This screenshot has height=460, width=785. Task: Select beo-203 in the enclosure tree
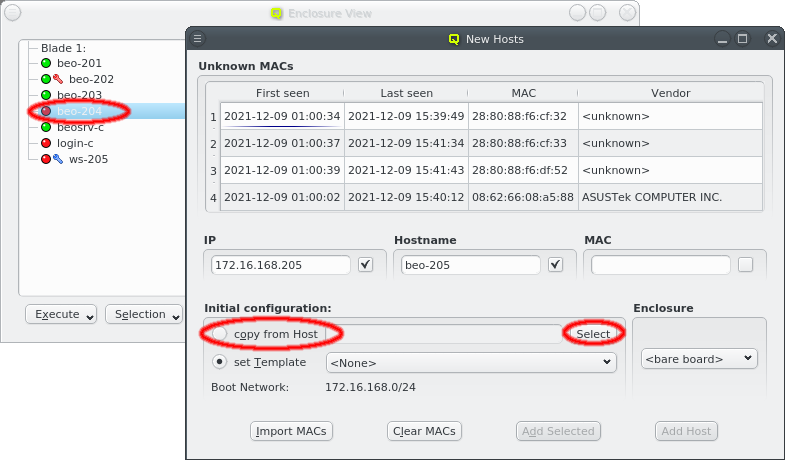point(79,95)
